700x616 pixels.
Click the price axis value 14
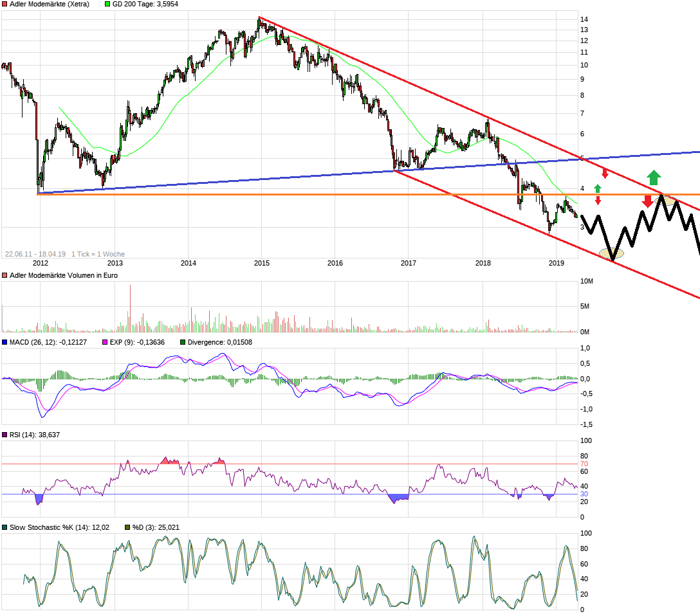tap(584, 19)
